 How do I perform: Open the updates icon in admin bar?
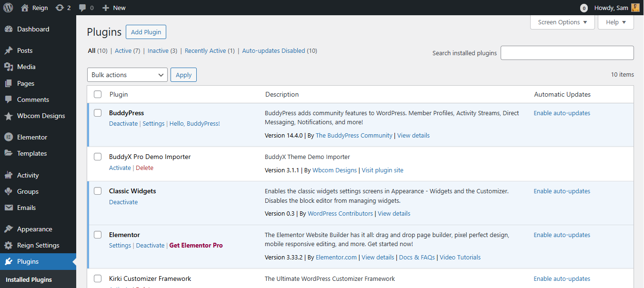60,8
